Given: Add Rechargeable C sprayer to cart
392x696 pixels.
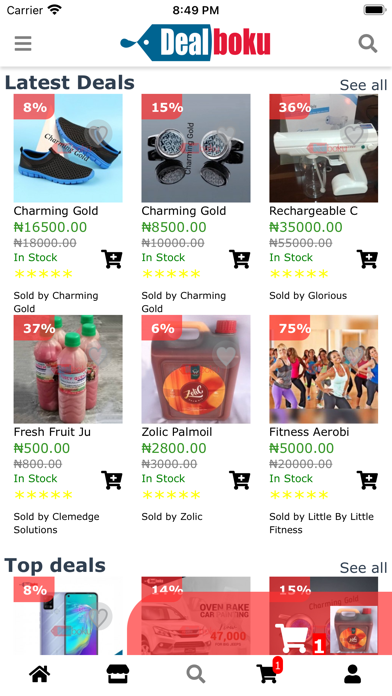Looking at the screenshot, I should [367, 259].
